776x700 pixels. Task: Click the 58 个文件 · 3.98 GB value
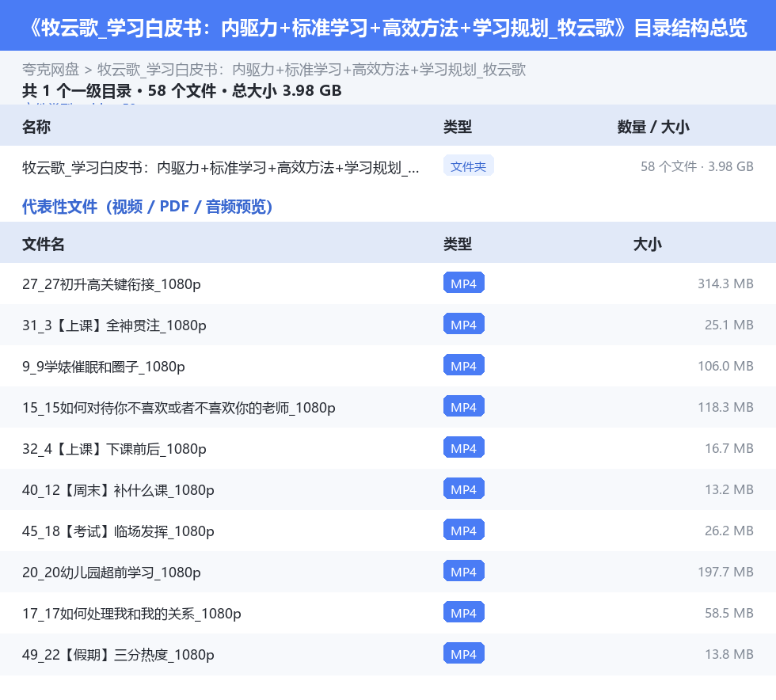[697, 166]
